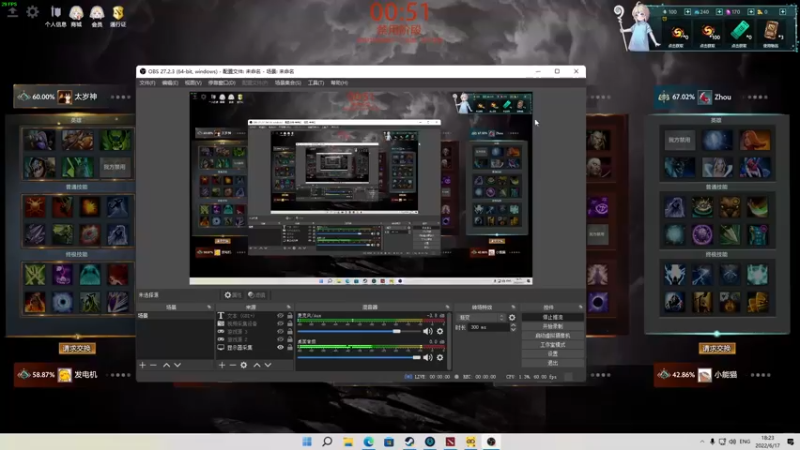Add a new scene with the plus icon

pyautogui.click(x=142, y=365)
